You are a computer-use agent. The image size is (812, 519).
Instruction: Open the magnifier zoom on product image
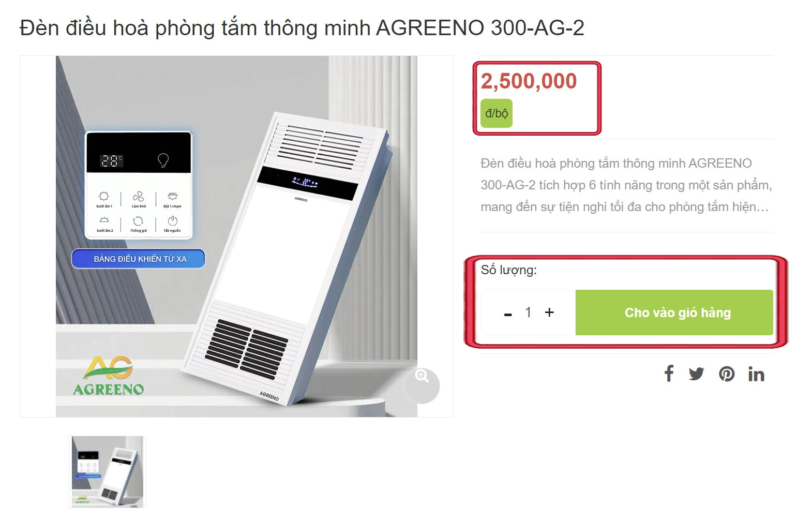(422, 385)
